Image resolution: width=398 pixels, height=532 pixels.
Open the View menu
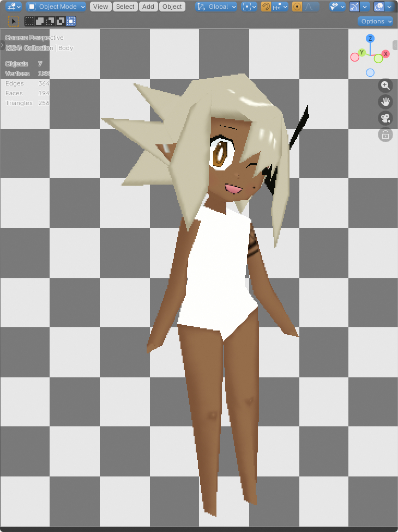[x=100, y=7]
